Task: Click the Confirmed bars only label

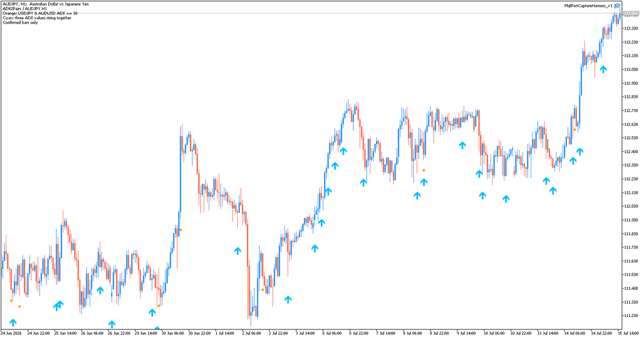Action: (x=20, y=23)
